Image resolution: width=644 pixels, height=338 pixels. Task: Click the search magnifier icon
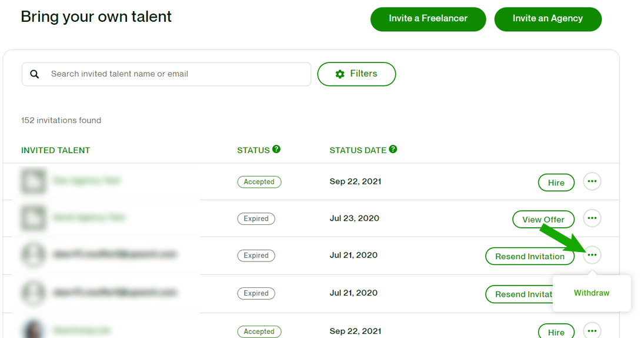[35, 74]
